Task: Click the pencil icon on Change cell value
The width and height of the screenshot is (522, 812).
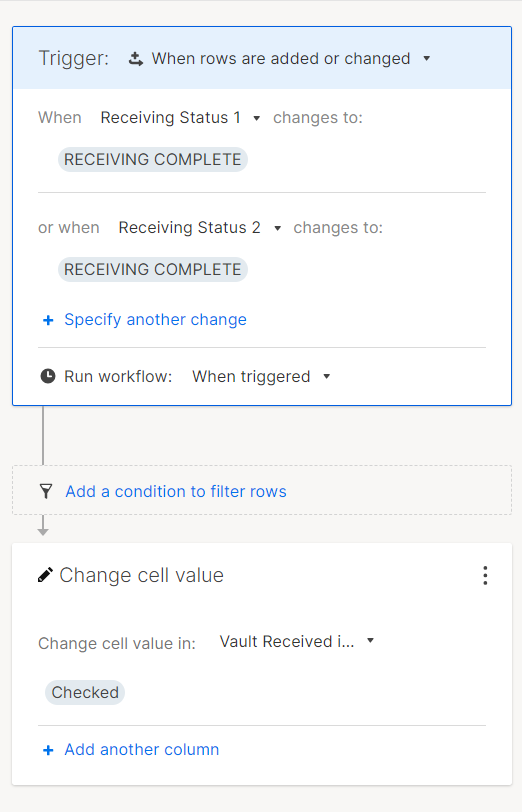Action: 45,575
